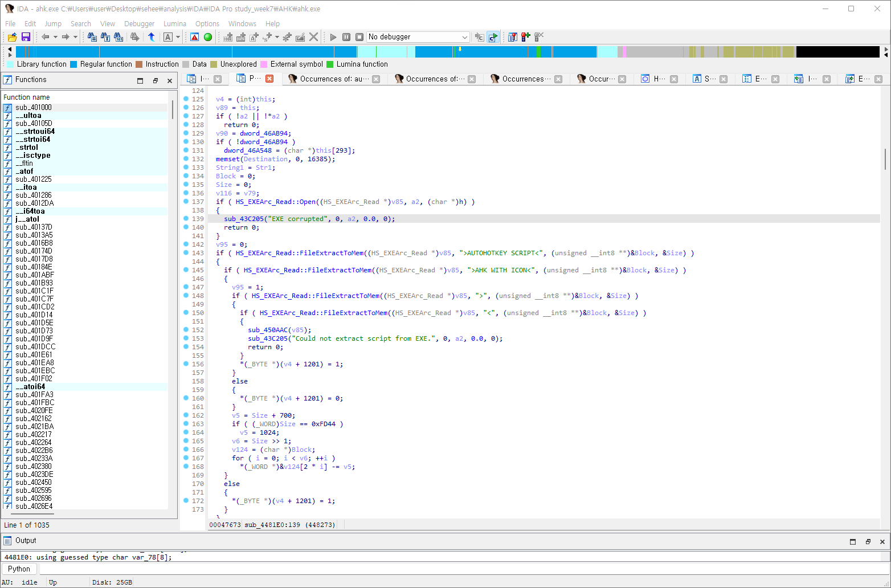The height and width of the screenshot is (588, 891).
Task: Click the yellow marker in navigation band
Action: tap(460, 49)
